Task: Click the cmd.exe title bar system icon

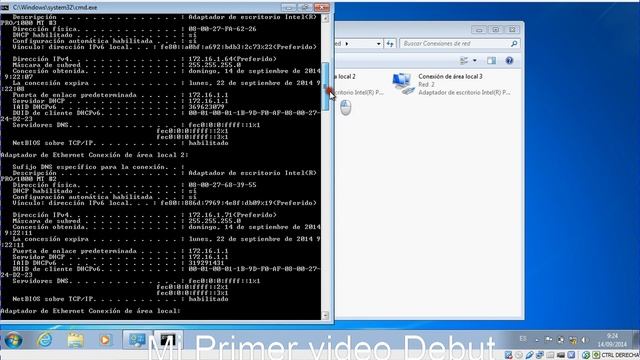Action: [x=5, y=7]
